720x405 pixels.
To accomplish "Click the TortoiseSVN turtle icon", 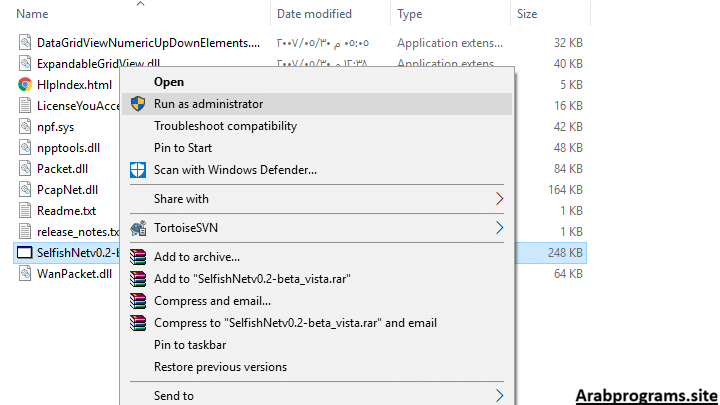I will click(138, 228).
